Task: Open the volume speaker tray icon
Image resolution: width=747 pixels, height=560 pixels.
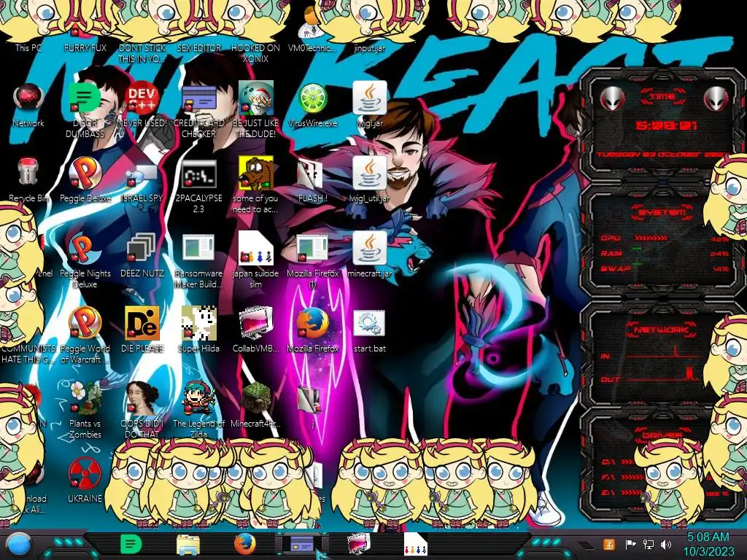Action: (x=666, y=544)
